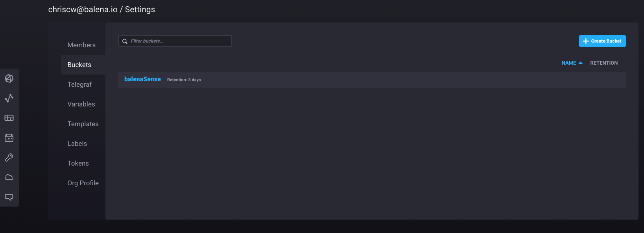Image resolution: width=644 pixels, height=233 pixels.
Task: Select the Settings wrench icon
Action: (x=9, y=157)
